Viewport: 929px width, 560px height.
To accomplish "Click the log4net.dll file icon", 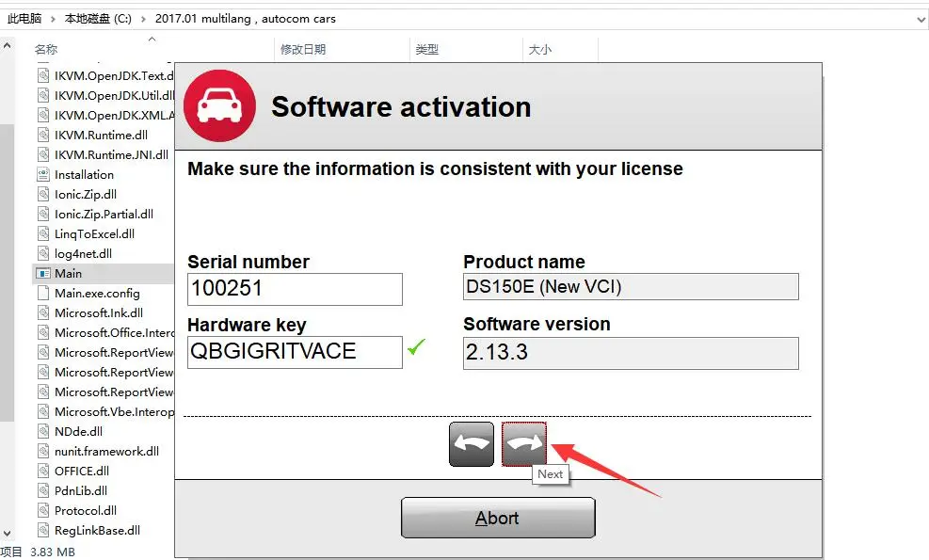I will [x=43, y=253].
